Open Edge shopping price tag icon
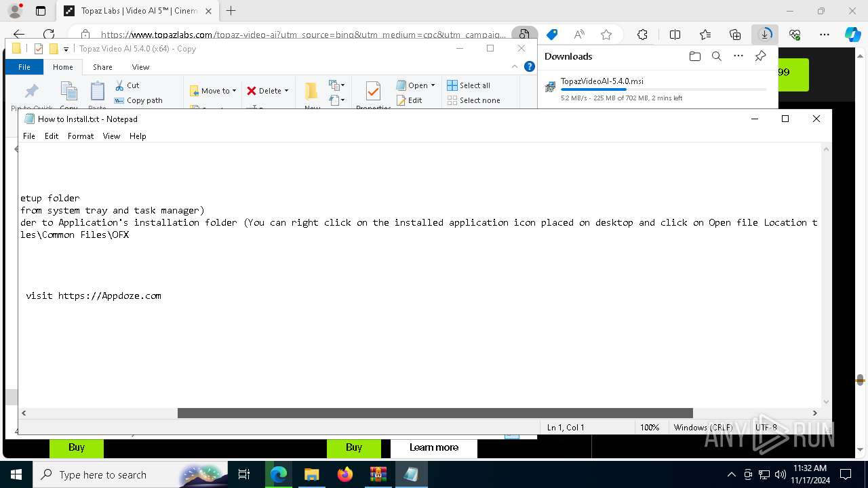 (552, 35)
